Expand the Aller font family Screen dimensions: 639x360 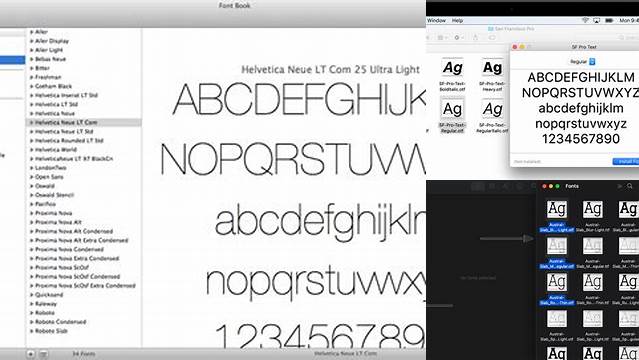click(31, 32)
